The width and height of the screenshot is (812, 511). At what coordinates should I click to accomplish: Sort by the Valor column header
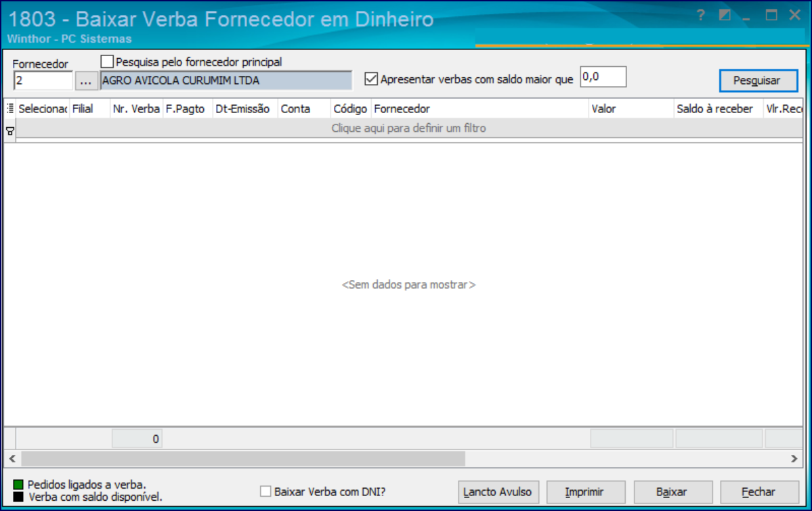pyautogui.click(x=631, y=109)
